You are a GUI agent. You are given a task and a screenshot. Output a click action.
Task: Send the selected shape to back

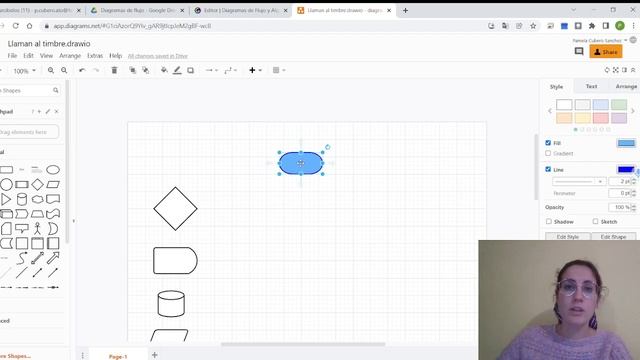pyautogui.click(x=145, y=70)
